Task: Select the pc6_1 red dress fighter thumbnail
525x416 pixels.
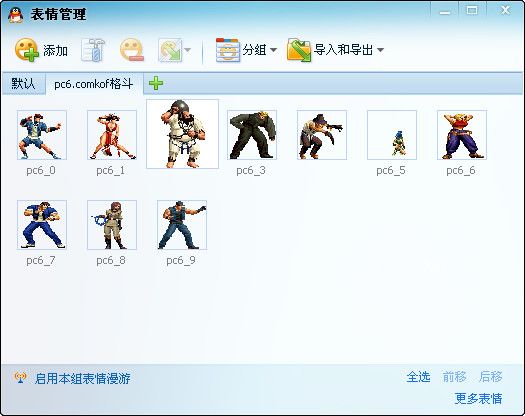Action: pos(112,135)
